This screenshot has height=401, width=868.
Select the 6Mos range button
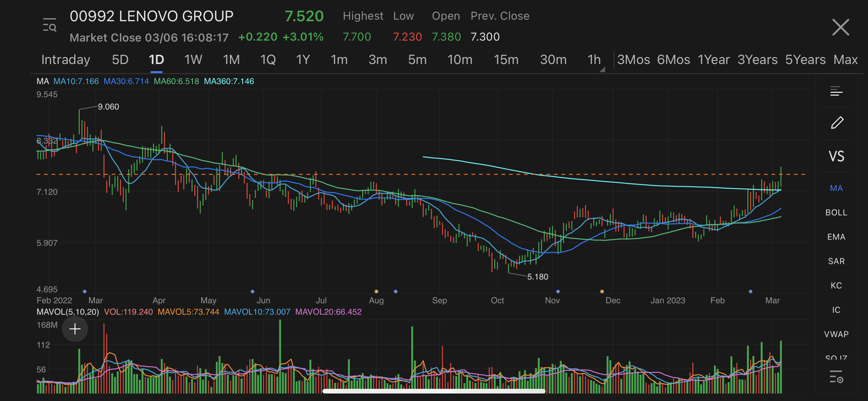click(673, 60)
